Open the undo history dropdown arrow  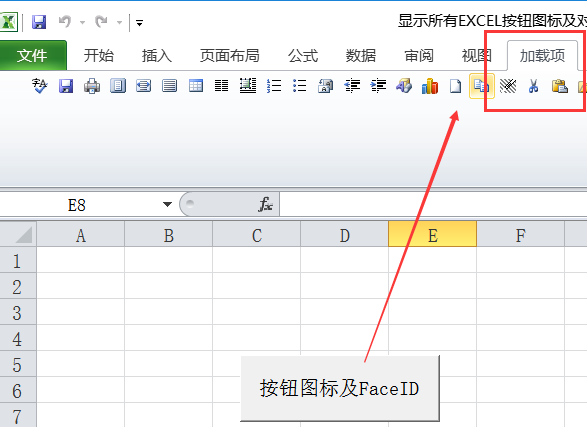coord(82,22)
